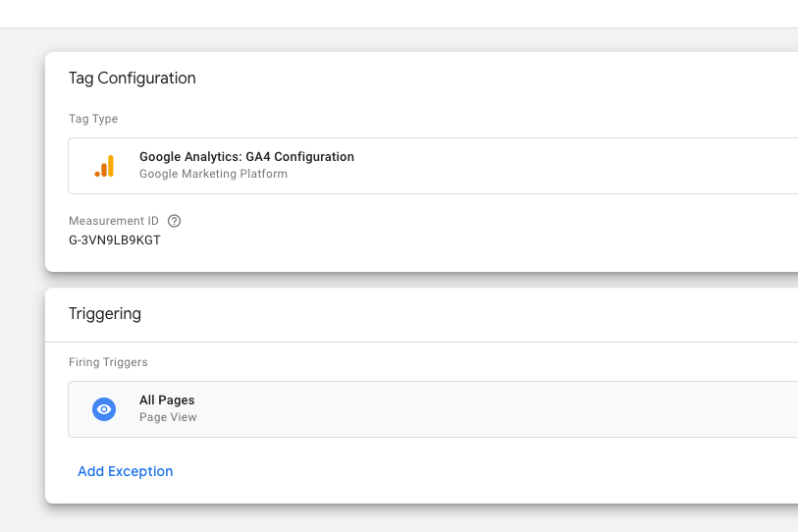Click the Google Marketing Platform subtitle
This screenshot has width=798, height=532.
click(x=213, y=174)
